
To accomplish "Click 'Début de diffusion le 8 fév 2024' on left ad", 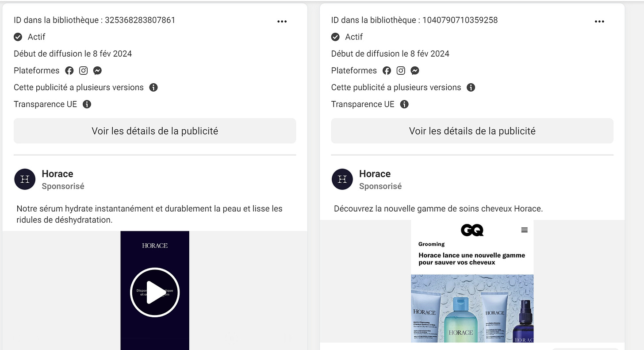I will [73, 54].
